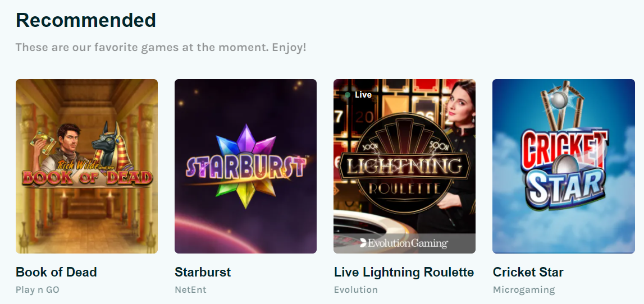
Task: Click the cricket wickets and ball graphic
Action: (562, 105)
